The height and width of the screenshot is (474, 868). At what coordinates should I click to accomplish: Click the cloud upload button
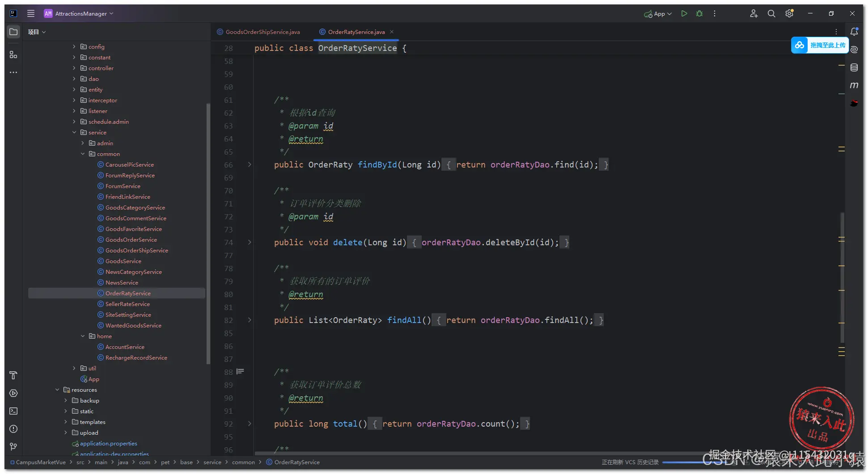pos(820,45)
